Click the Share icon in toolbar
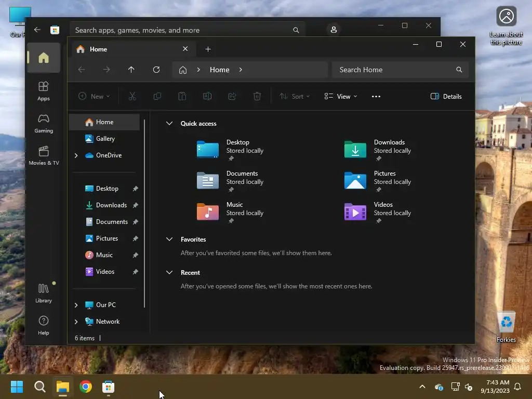The height and width of the screenshot is (399, 532). click(232, 96)
